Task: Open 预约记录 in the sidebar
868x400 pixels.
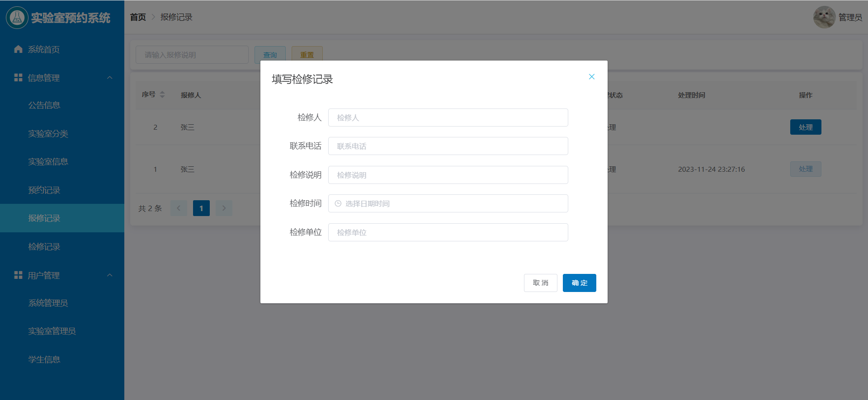Action: pyautogui.click(x=62, y=190)
